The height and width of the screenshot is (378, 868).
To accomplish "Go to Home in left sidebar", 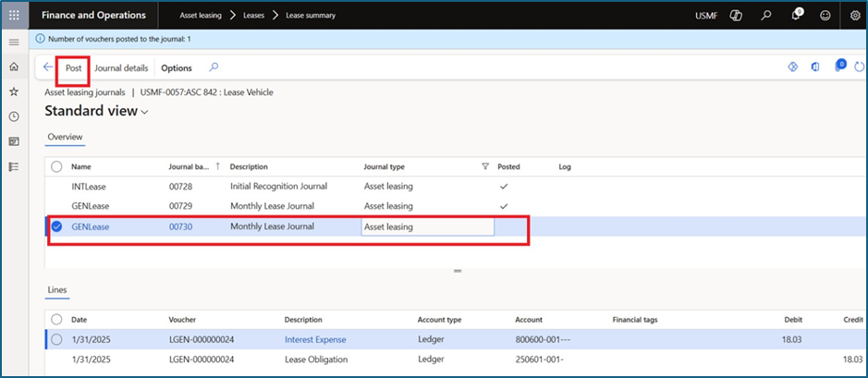I will (14, 67).
